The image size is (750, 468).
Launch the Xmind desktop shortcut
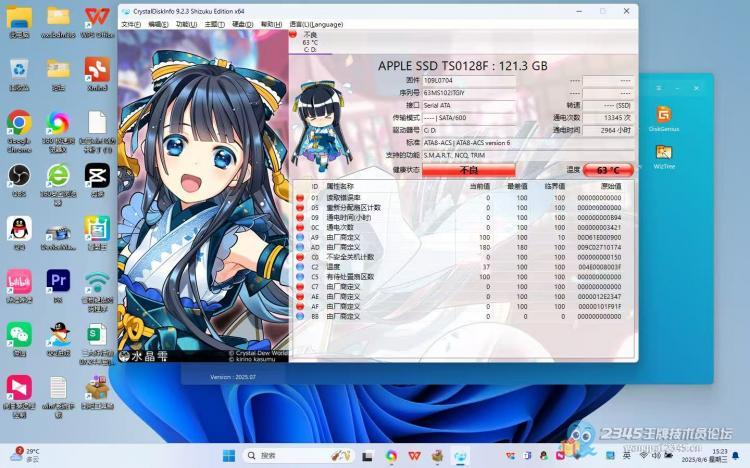click(97, 75)
